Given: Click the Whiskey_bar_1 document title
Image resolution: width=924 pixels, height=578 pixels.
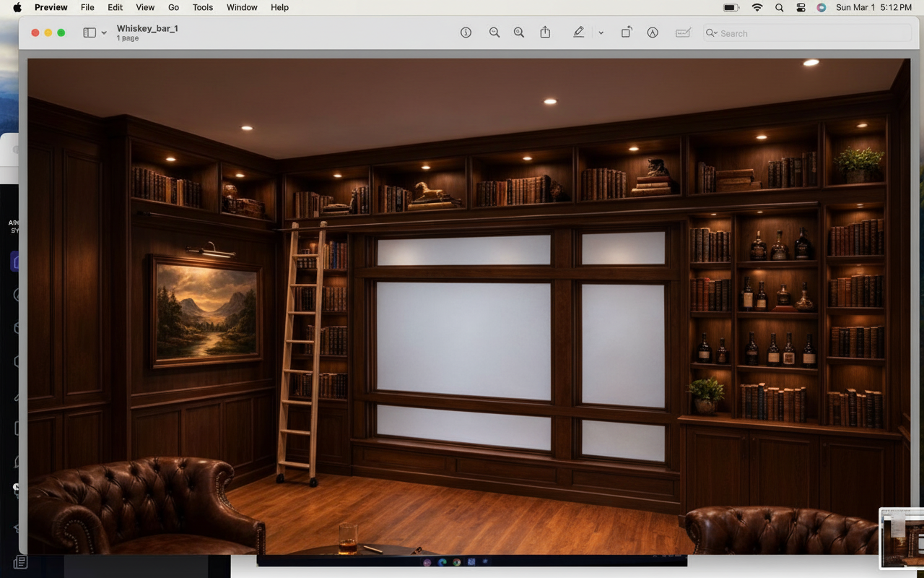Looking at the screenshot, I should 147,29.
